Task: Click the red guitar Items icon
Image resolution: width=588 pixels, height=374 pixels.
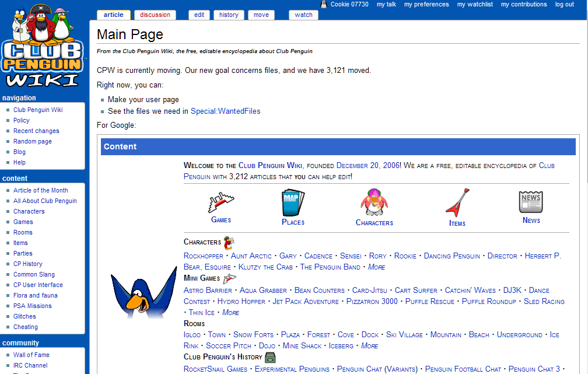Action: 457,202
